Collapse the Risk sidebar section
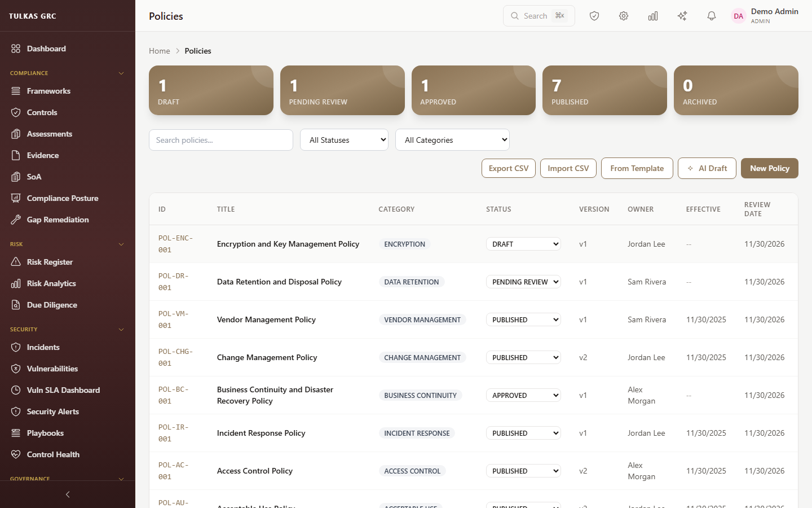 121,244
